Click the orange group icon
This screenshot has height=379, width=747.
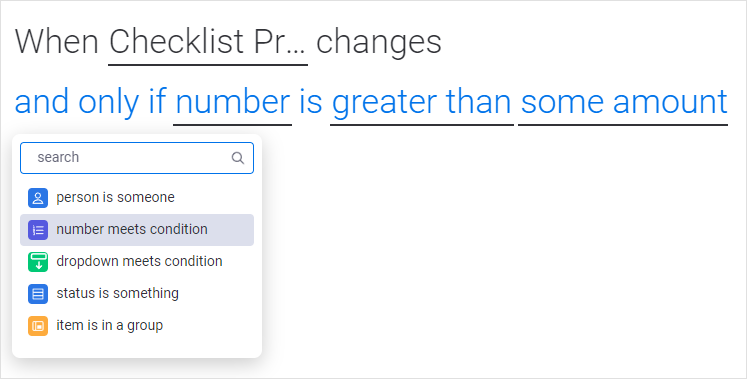point(38,326)
